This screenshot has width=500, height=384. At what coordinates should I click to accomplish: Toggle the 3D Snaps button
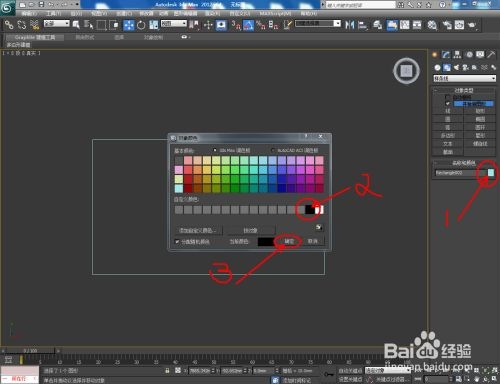coord(236,25)
